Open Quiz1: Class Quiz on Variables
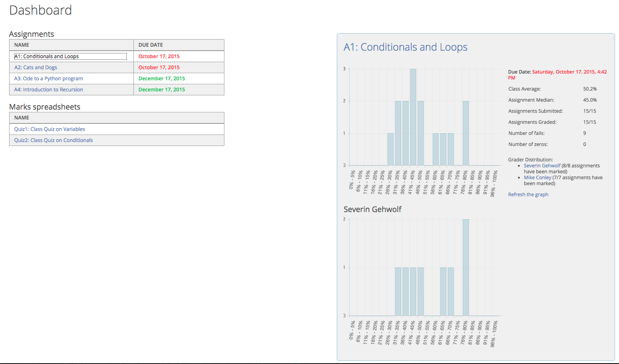619x364 pixels. click(49, 129)
